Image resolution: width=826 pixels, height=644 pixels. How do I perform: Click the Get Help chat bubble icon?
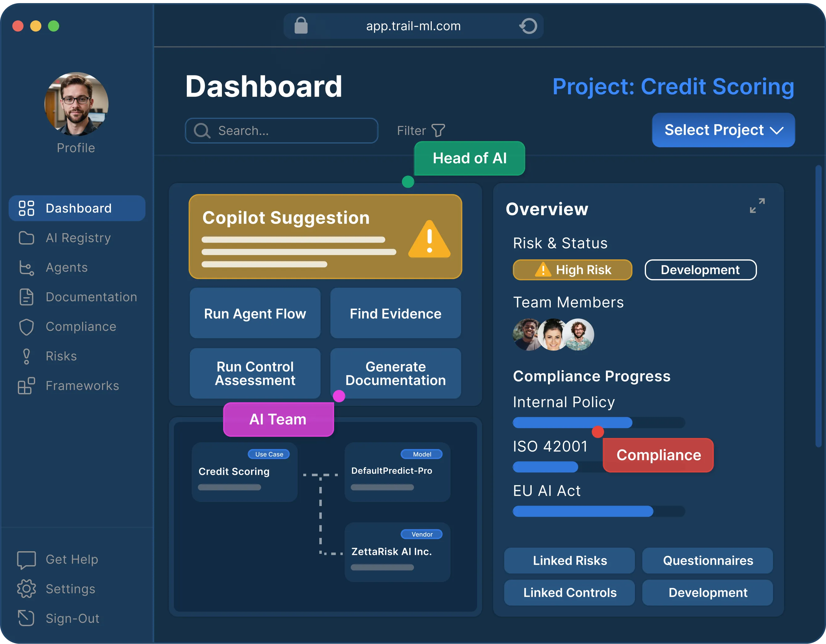pos(27,560)
